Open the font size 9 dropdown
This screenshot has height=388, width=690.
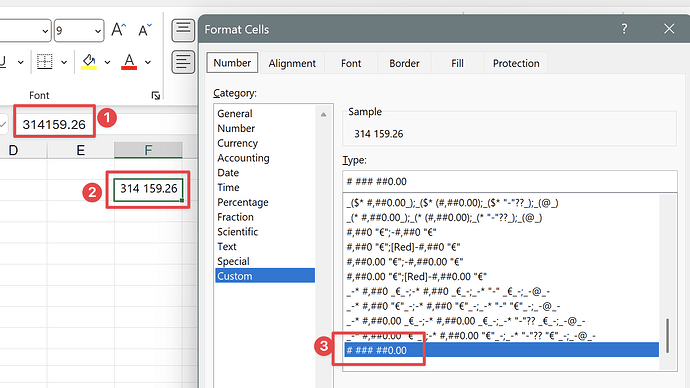point(97,31)
